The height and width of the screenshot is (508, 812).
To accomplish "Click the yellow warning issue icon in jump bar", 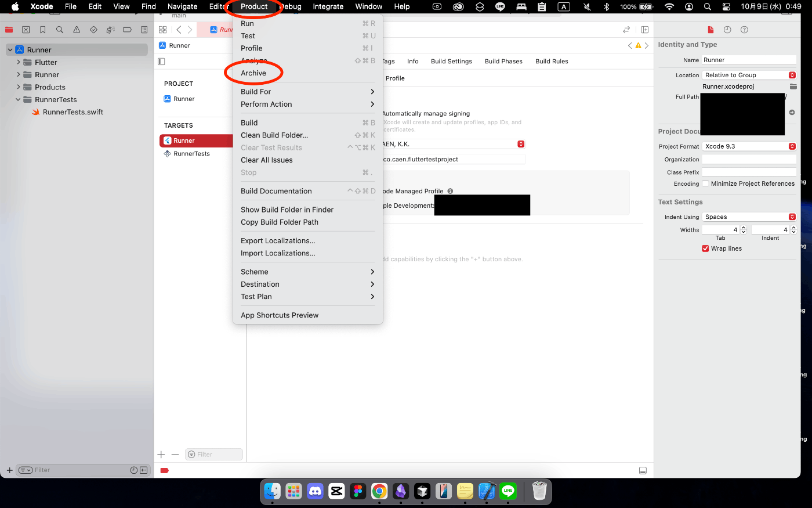I will pos(638,45).
